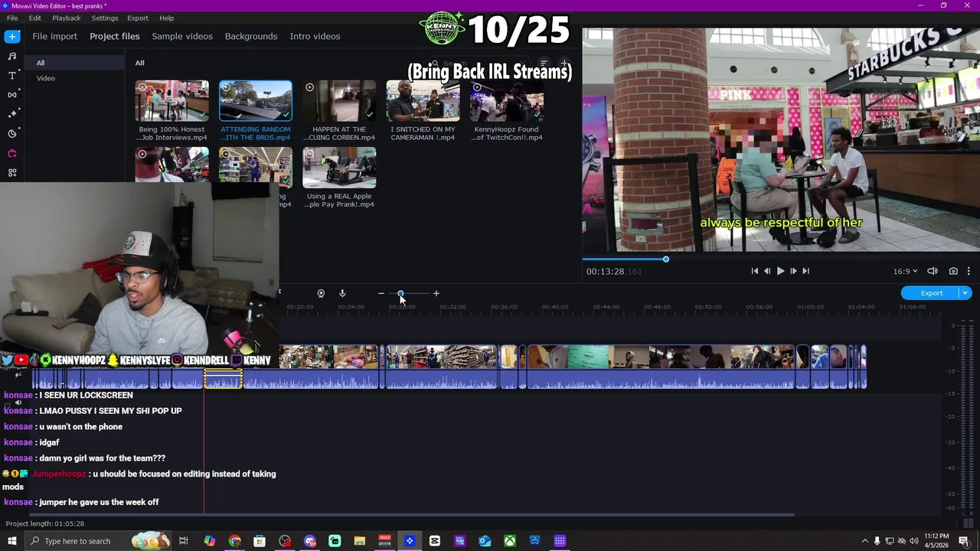Click the highlighted yellow audio clip on timeline
This screenshot has width=980, height=551.
(x=223, y=380)
